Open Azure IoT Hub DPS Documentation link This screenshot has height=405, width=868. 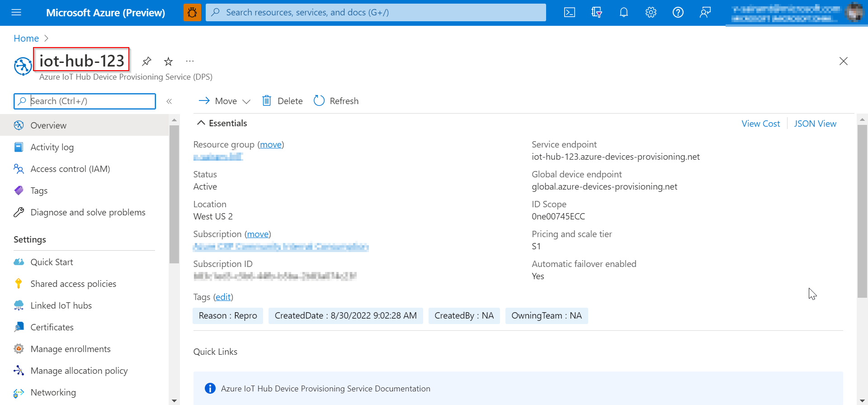[x=325, y=388]
